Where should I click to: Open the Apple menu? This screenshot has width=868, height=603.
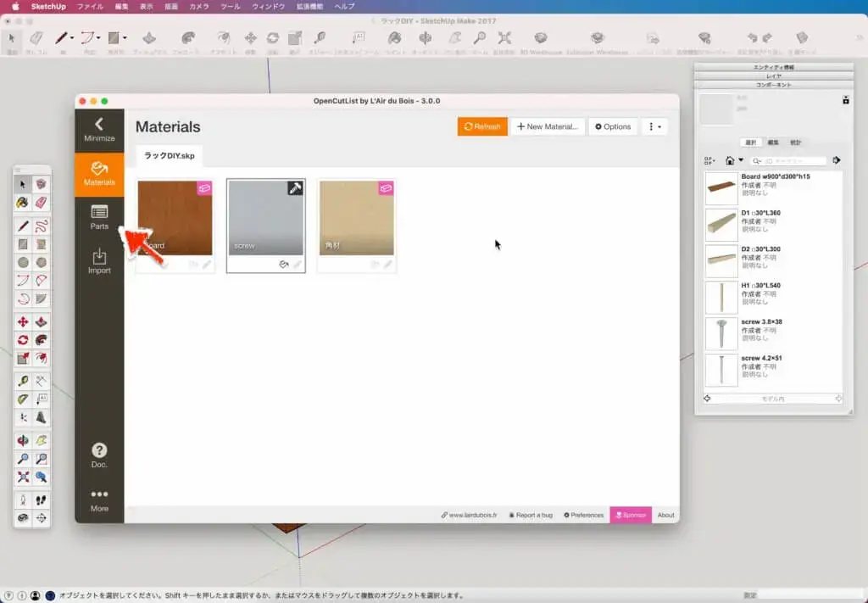[x=15, y=7]
